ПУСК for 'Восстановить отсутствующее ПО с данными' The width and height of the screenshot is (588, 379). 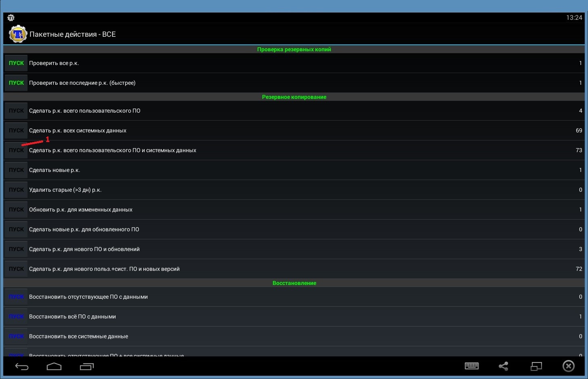[x=16, y=297]
